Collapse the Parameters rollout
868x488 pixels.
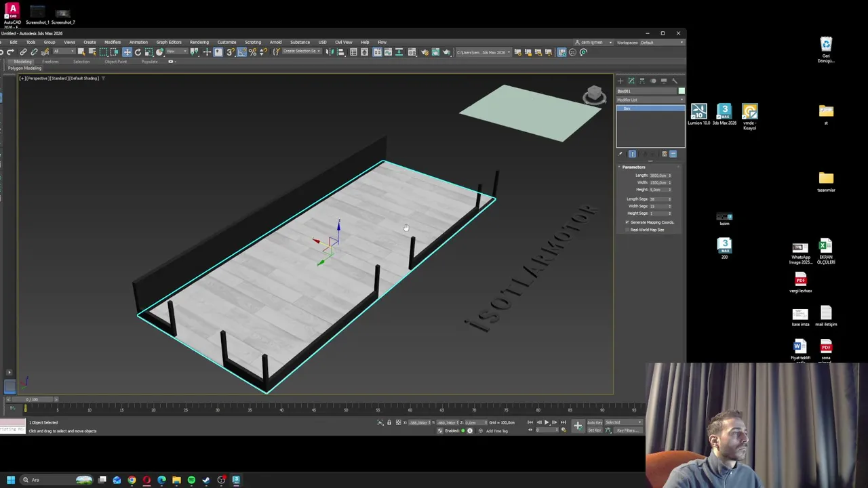(x=633, y=167)
